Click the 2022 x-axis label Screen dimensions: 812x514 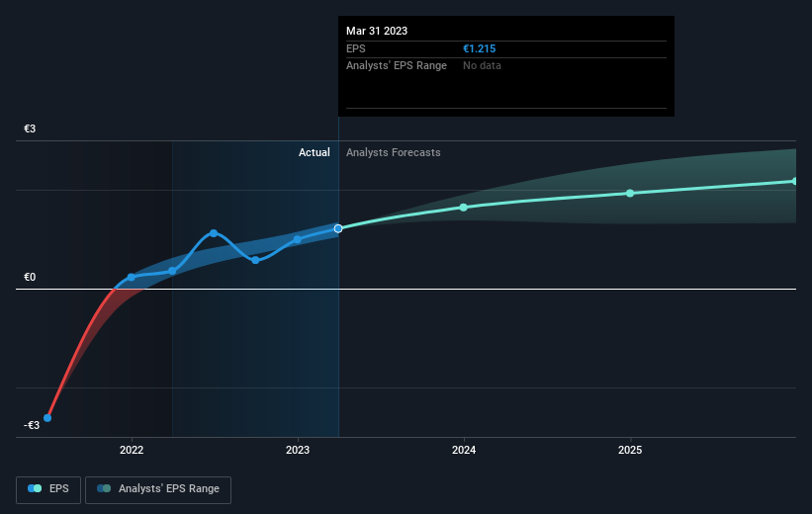tap(132, 450)
